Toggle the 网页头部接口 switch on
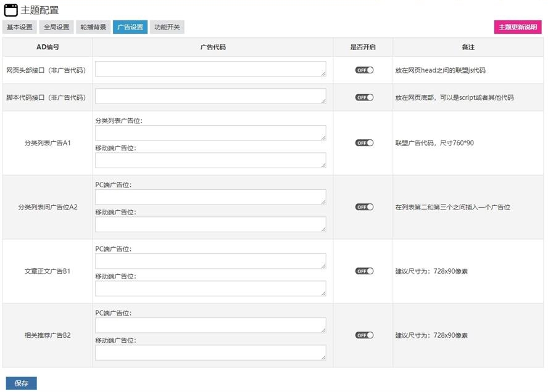This screenshot has width=548, height=392. click(364, 70)
